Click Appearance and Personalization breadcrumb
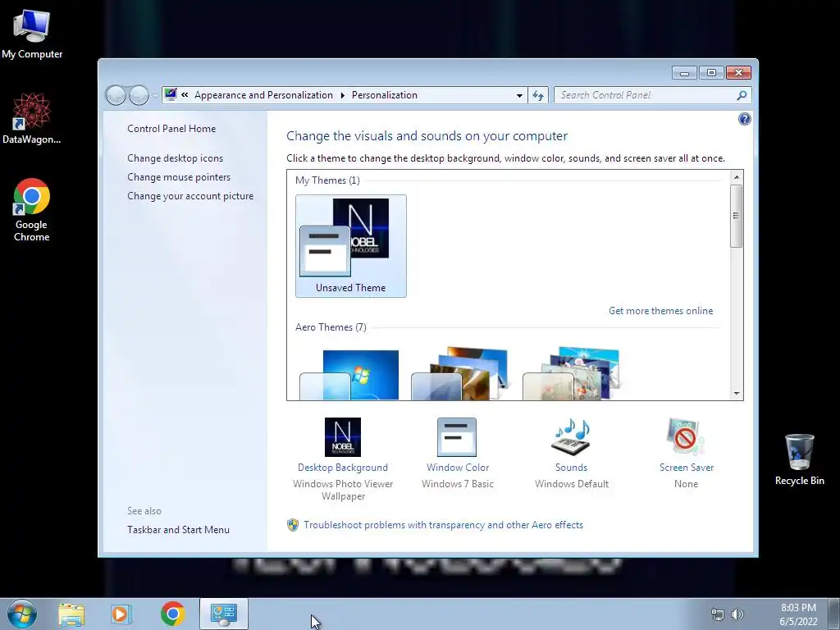The height and width of the screenshot is (630, 840). pos(263,95)
